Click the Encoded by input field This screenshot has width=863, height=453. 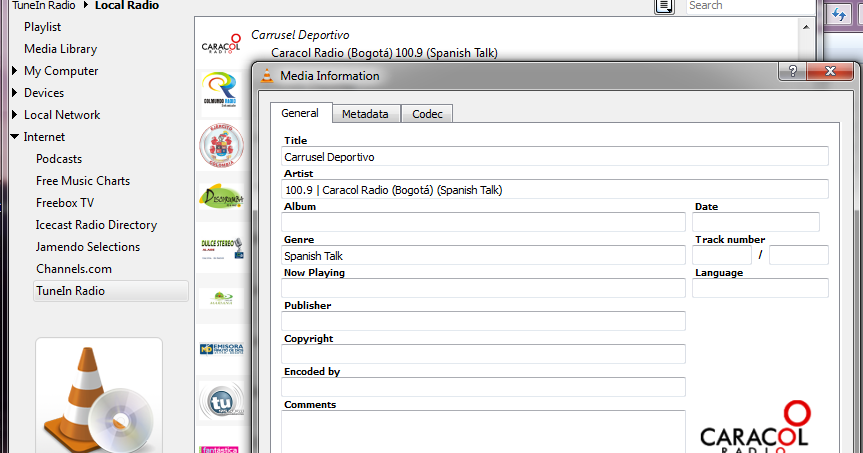click(483, 387)
